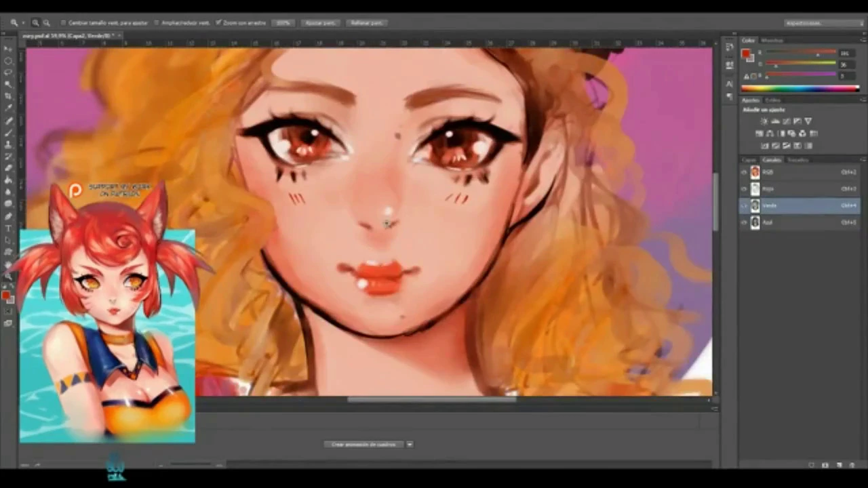Add Photo Filter adjustment
This screenshot has height=488, width=868.
click(x=792, y=134)
